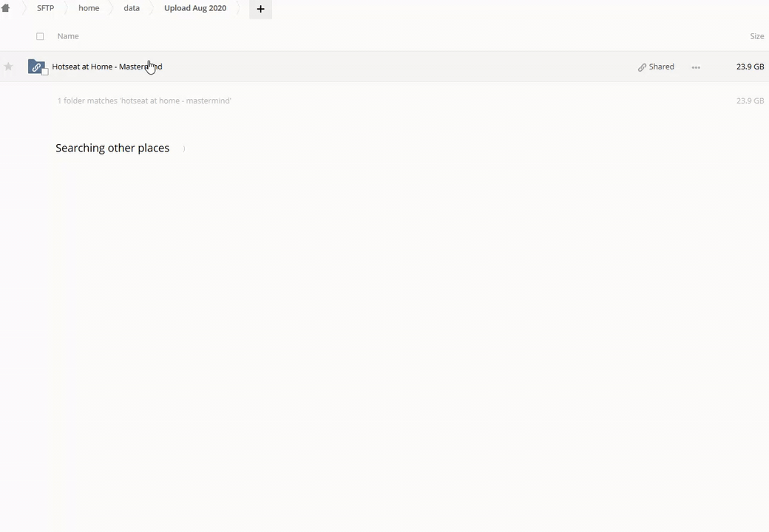Click the 1 folder matches summary text
The image size is (769, 532).
pyautogui.click(x=144, y=100)
